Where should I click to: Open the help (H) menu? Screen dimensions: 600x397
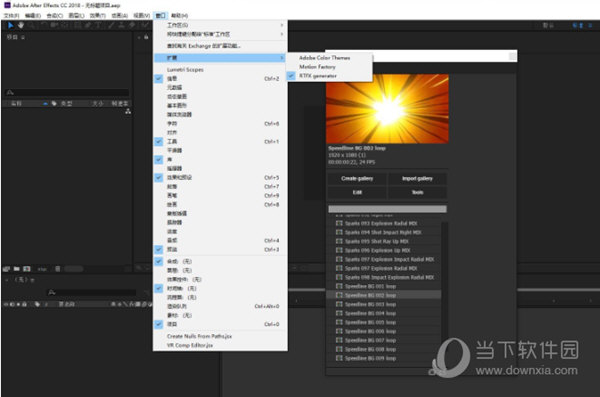(x=179, y=15)
